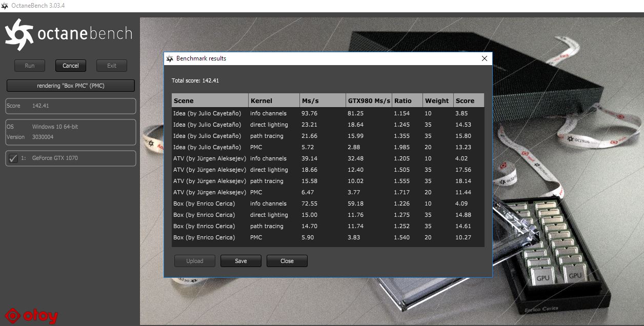Select the Box direct lighting row
Viewport: 644px width, 326px height.
328,215
